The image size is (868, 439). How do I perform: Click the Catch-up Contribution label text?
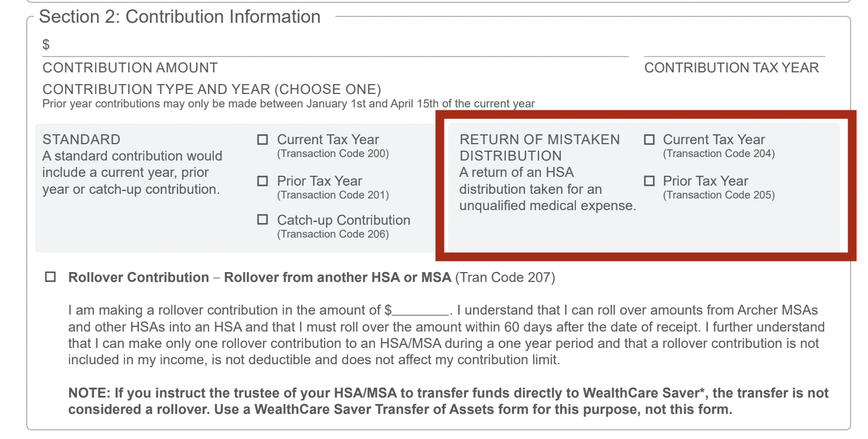click(343, 220)
